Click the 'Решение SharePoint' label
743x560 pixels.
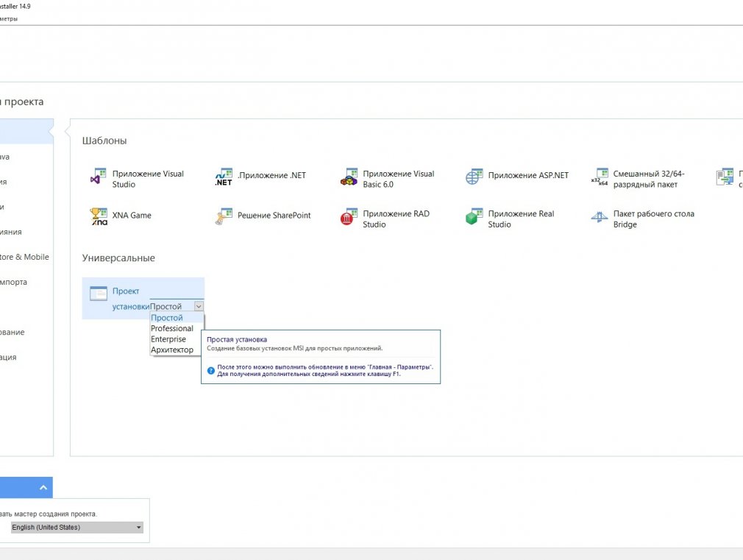[x=274, y=216]
